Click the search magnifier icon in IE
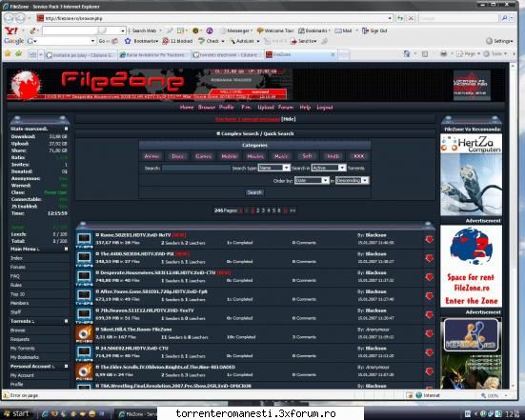525x420 pixels. pos(504,18)
